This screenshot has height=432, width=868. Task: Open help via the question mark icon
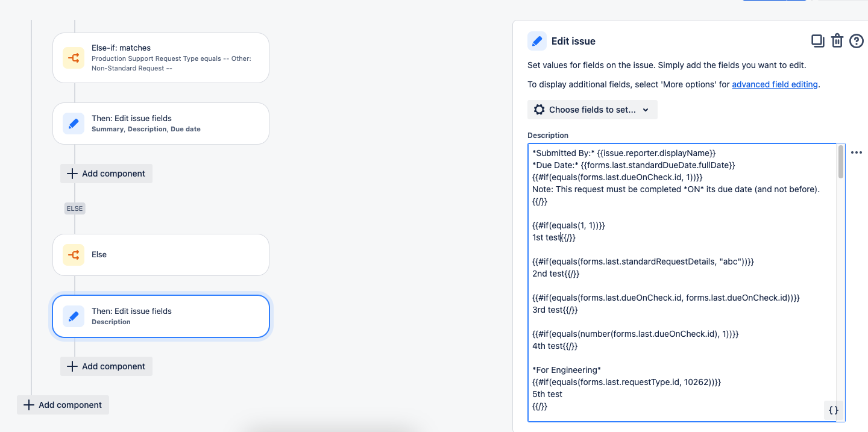(857, 41)
